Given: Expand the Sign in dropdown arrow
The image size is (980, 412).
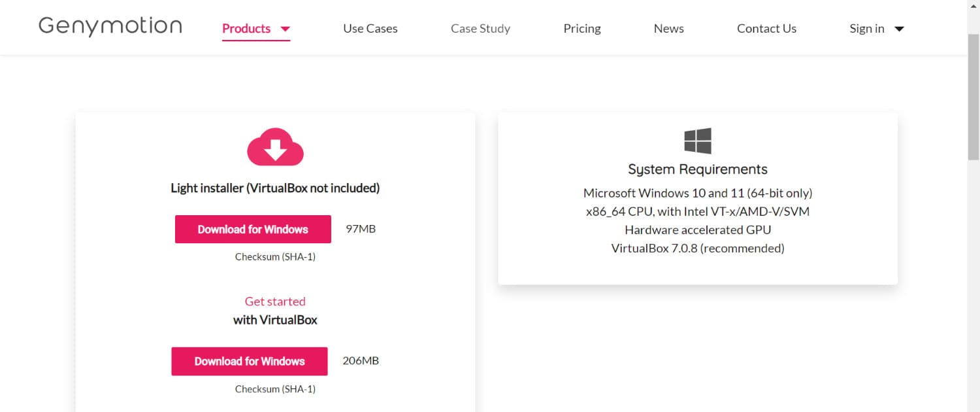Looking at the screenshot, I should (x=899, y=29).
